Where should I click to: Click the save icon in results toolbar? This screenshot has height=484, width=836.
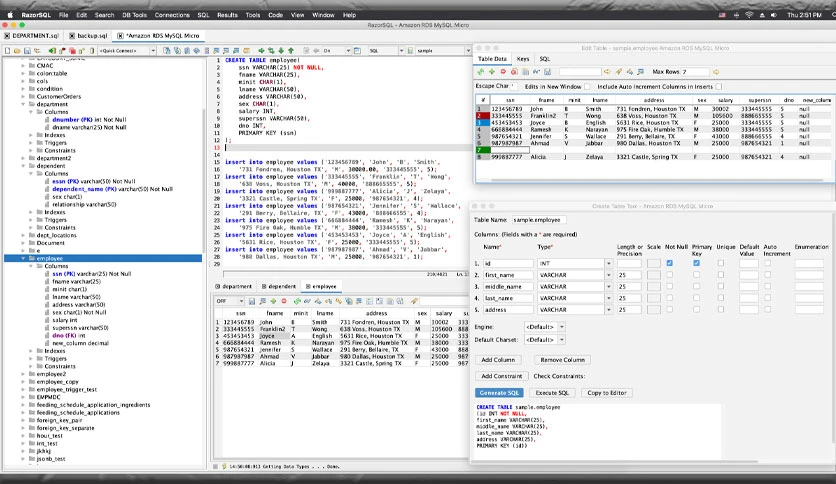pyautogui.click(x=252, y=301)
